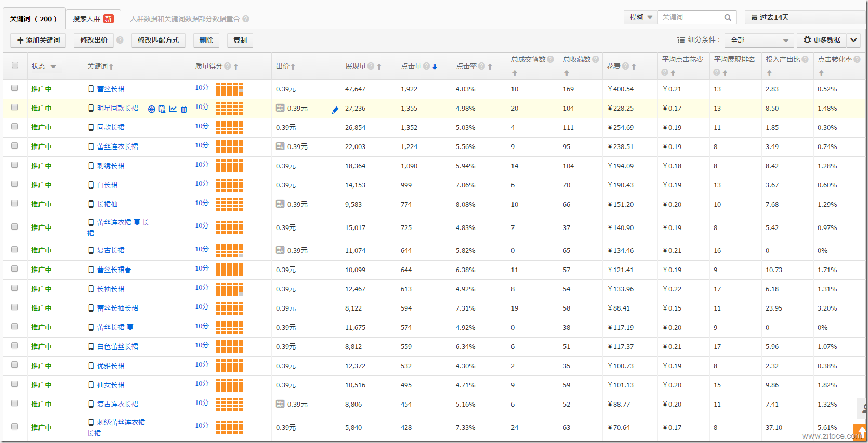The width and height of the screenshot is (868, 443).
Task: Sort by 花费 using its arrow
Action: click(x=634, y=66)
